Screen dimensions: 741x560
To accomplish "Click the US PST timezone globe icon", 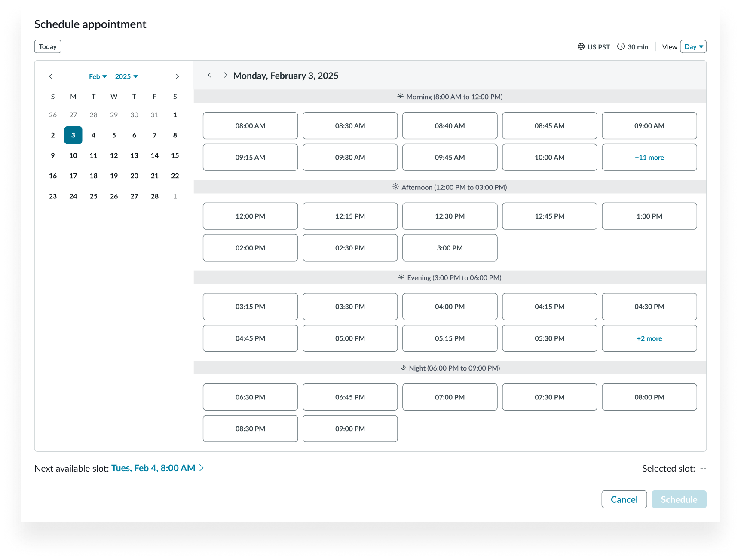I will 581,46.
